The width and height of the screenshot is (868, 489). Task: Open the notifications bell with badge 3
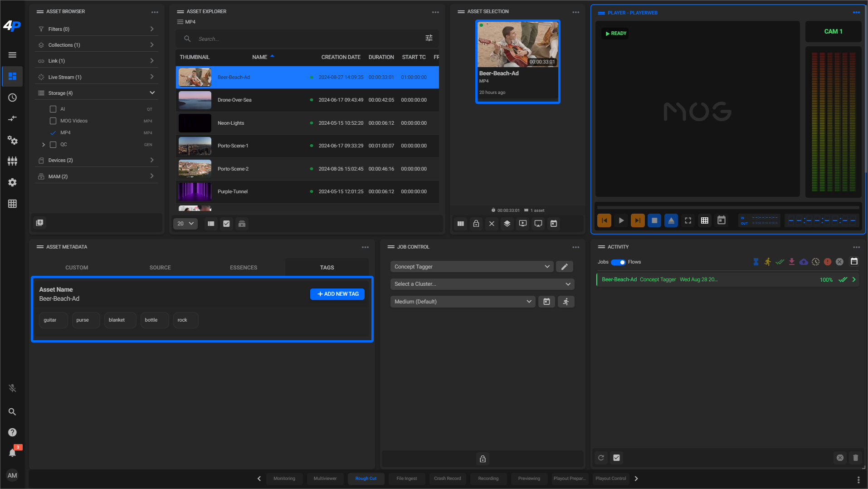click(12, 453)
